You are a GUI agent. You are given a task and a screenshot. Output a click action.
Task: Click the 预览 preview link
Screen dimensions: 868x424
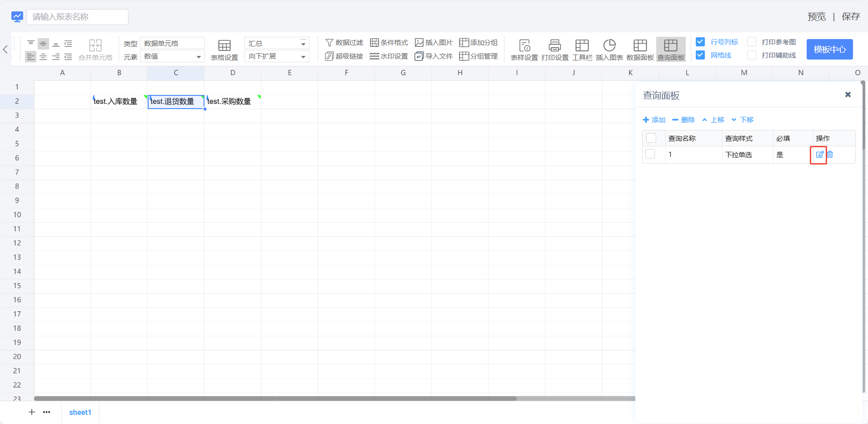point(816,17)
